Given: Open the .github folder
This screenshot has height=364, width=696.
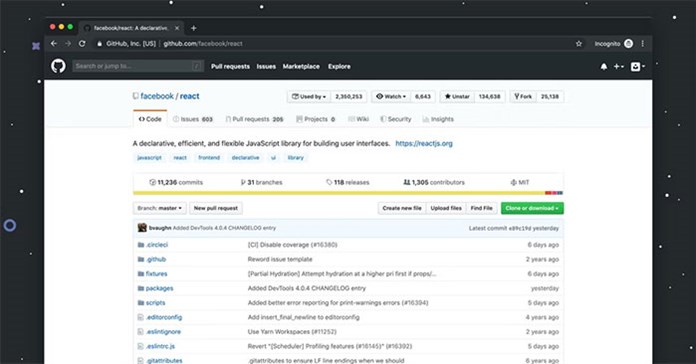Looking at the screenshot, I should click(x=156, y=259).
